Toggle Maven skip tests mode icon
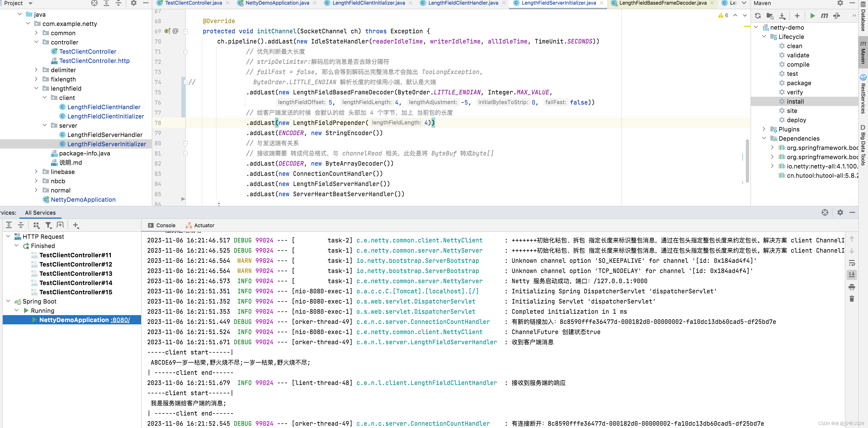 click(837, 16)
